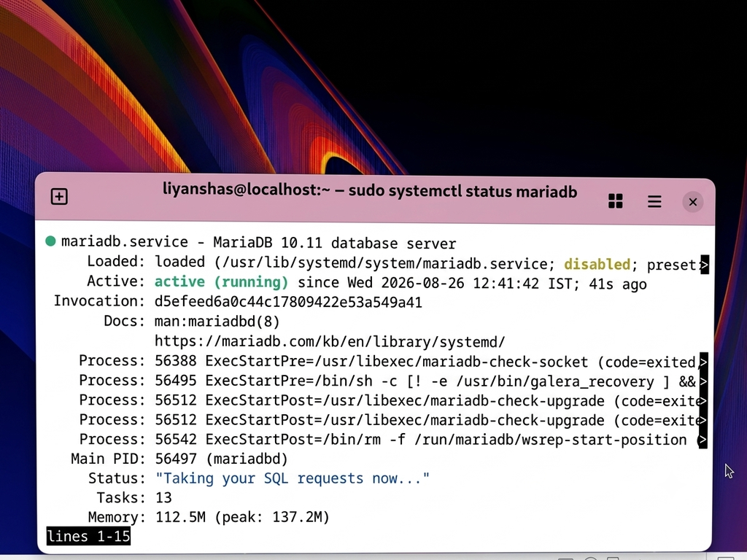Click the 'man:mariadbd(8)' docs entry
The width and height of the screenshot is (747, 560).
click(217, 322)
